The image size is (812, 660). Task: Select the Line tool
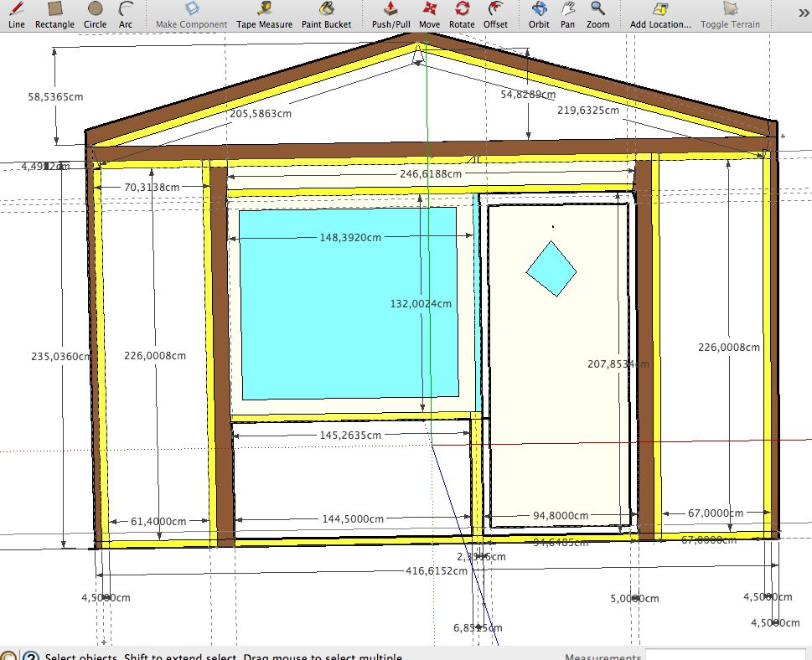pyautogui.click(x=17, y=15)
